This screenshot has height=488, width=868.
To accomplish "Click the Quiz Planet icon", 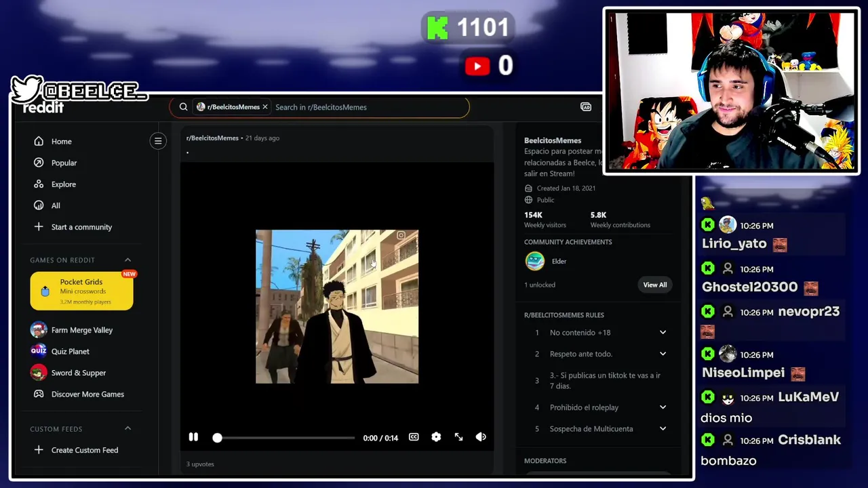I will pos(39,351).
